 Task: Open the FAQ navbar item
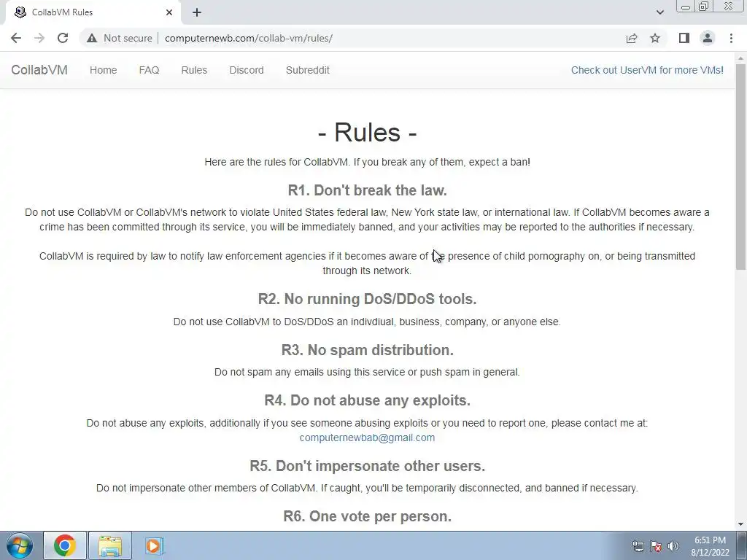[149, 70]
